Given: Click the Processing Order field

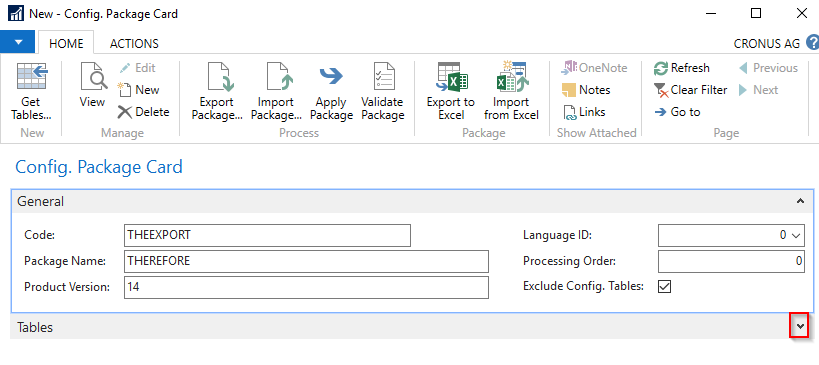Looking at the screenshot, I should tap(731, 261).
